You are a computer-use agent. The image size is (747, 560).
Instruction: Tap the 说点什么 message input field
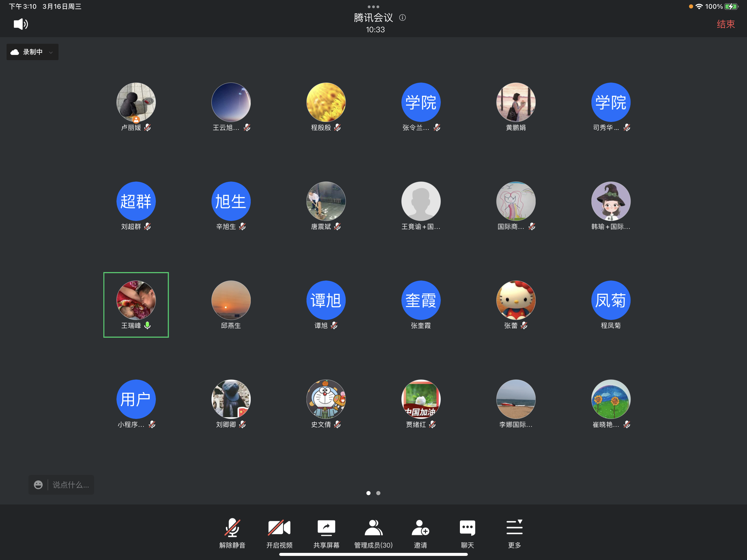(71, 485)
